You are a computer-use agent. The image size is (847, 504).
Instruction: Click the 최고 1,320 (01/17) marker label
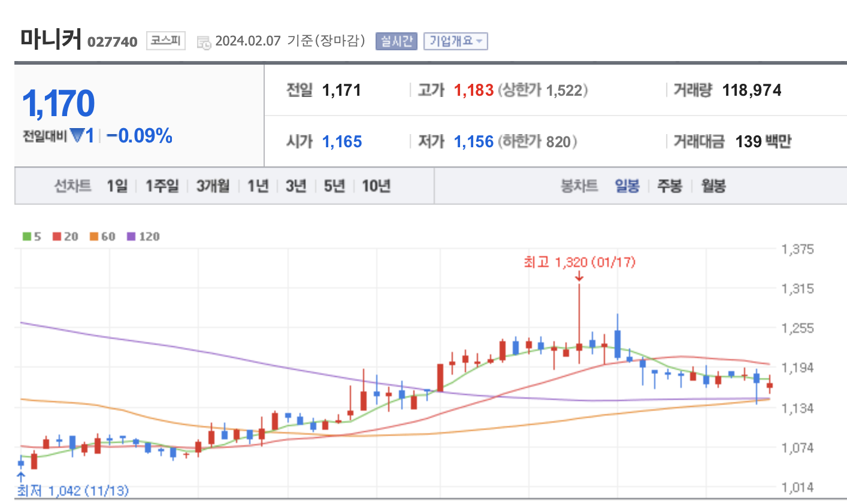coord(579,262)
